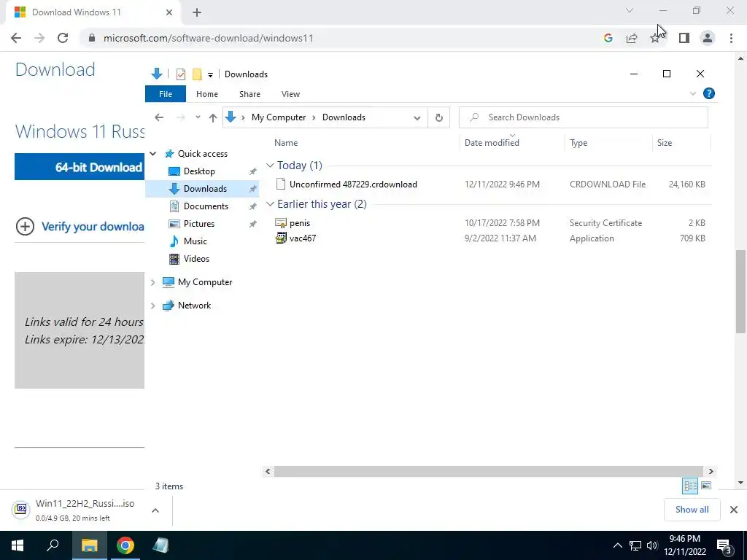Open Customize Quick Access Toolbar dropdown
747x560 pixels.
coord(210,75)
